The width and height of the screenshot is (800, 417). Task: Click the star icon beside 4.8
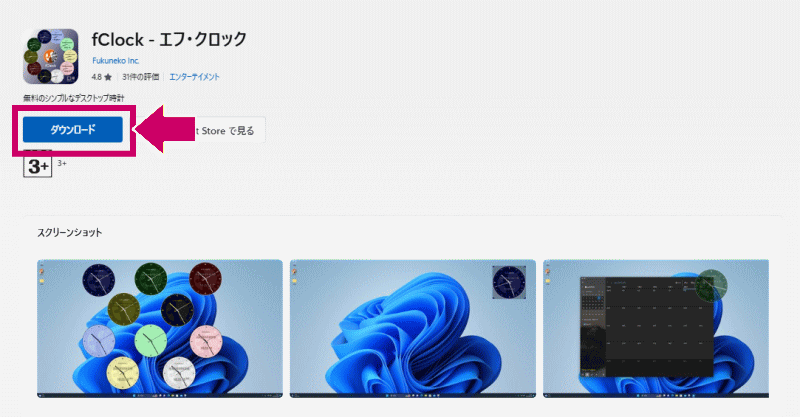pyautogui.click(x=108, y=77)
